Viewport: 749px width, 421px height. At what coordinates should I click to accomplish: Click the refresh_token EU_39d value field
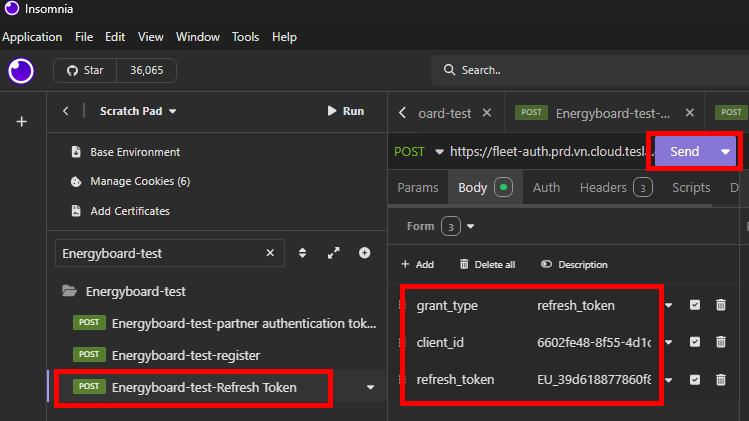pyautogui.click(x=595, y=380)
